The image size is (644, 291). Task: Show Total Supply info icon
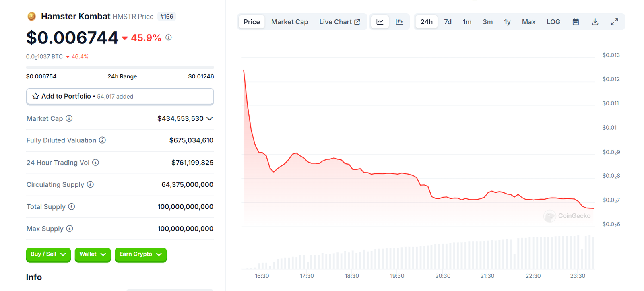pos(72,206)
